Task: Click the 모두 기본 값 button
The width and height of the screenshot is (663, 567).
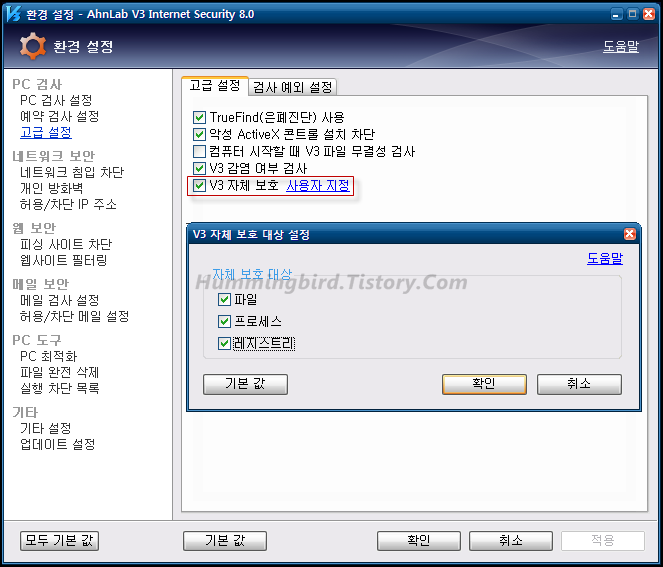Action: (59, 540)
